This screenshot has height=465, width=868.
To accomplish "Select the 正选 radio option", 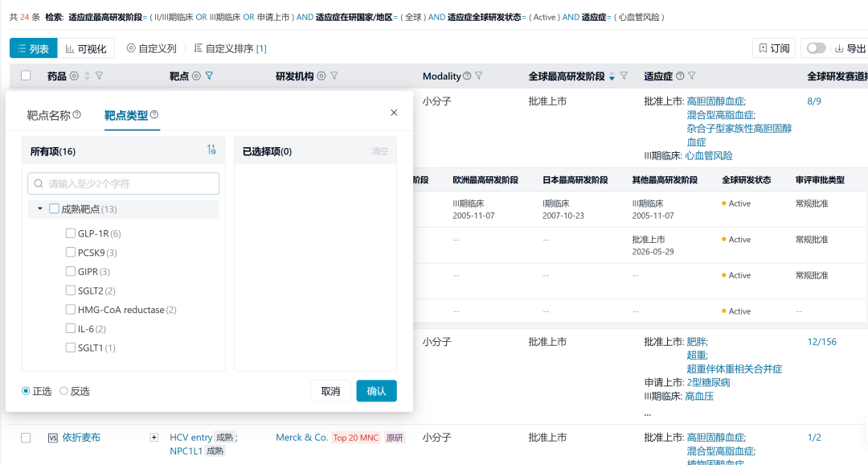I will tap(26, 391).
